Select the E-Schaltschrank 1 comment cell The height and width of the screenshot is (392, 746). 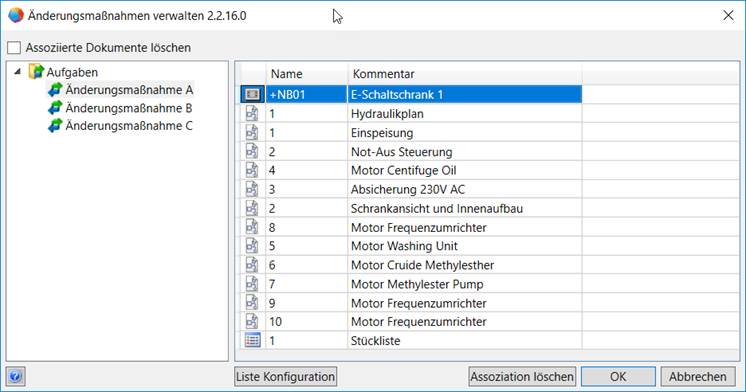coord(465,94)
